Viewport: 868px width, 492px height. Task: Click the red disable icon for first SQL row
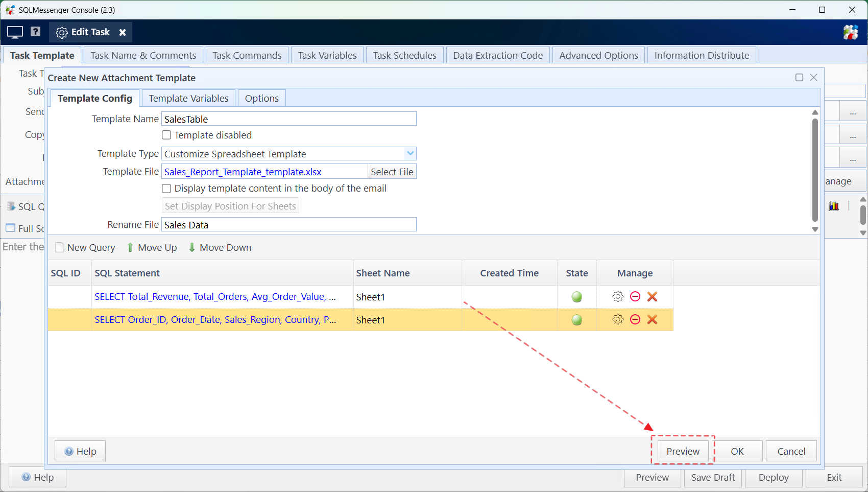pos(635,297)
